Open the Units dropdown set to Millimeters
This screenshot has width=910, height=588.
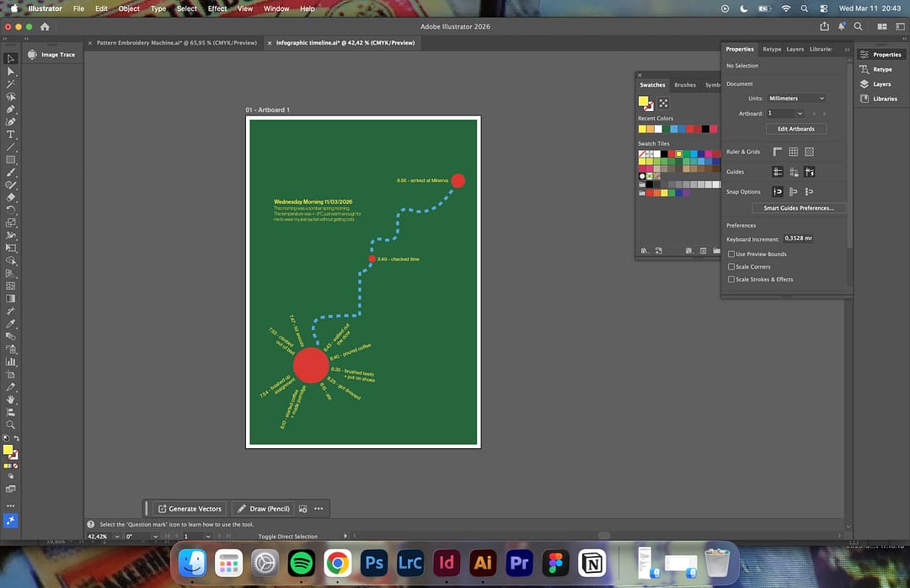(x=796, y=99)
